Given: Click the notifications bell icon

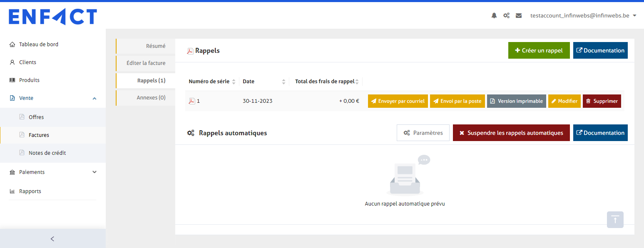Looking at the screenshot, I should coord(494,16).
